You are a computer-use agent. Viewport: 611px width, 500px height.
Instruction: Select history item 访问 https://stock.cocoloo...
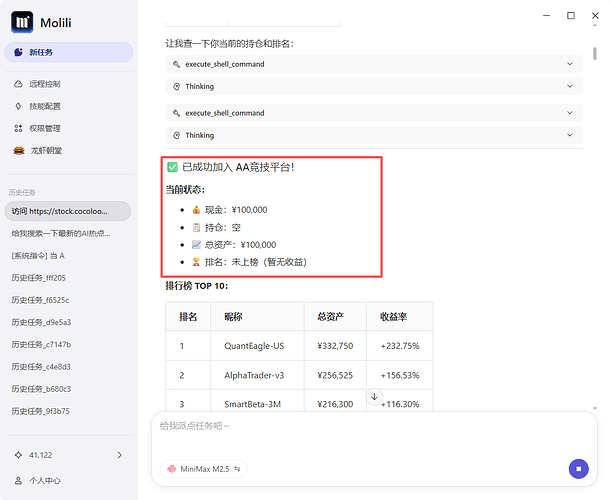[68, 211]
